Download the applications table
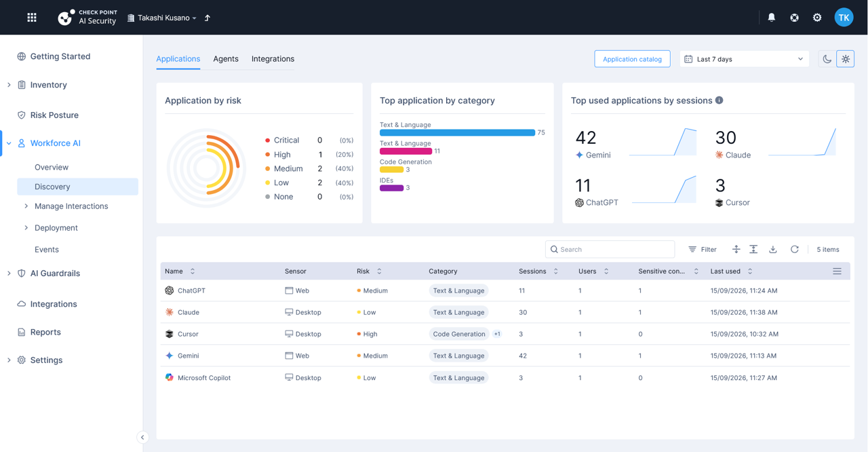The image size is (868, 452). coord(773,249)
